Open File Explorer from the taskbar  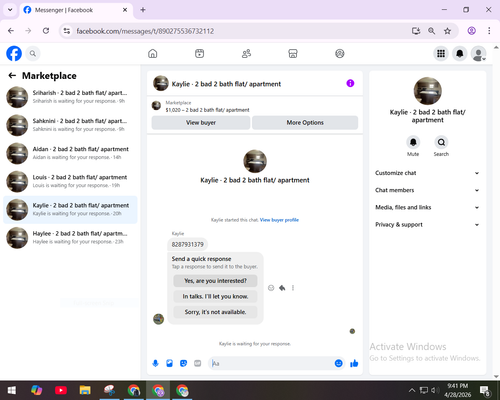[85, 390]
